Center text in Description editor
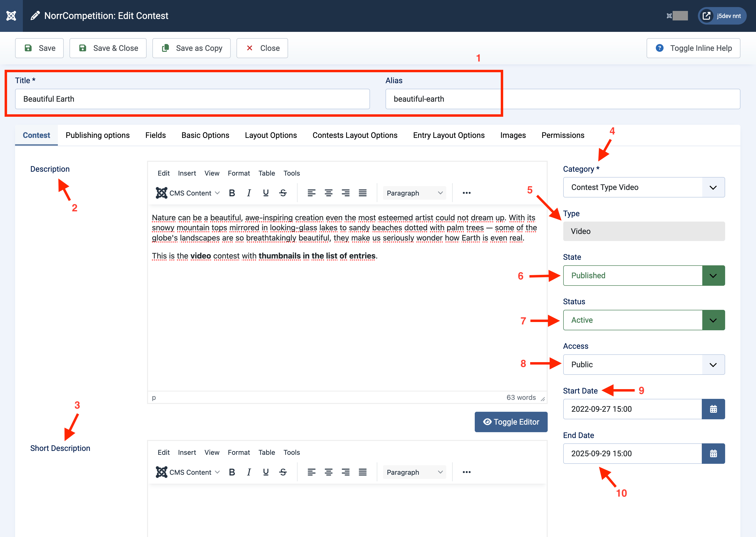Screen dimensions: 756x537 coord(328,193)
